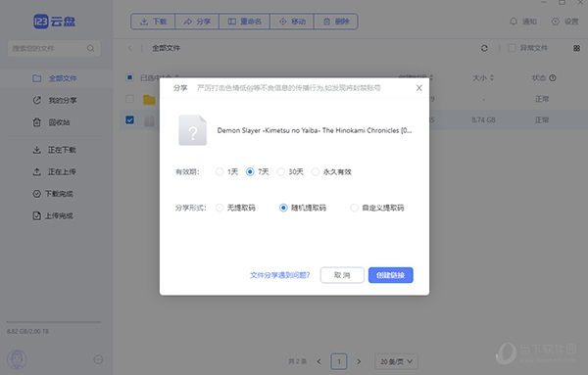Go to previous page arrow
588x375 pixels.
click(x=318, y=361)
